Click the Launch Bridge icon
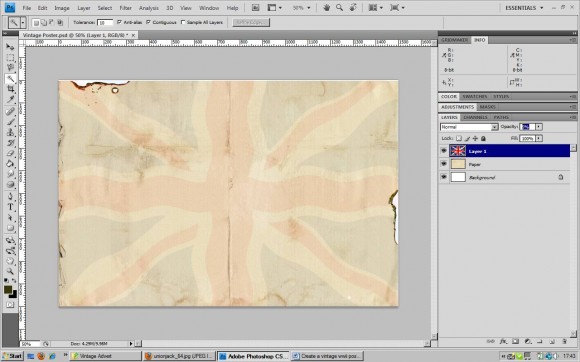580x362 pixels. pos(255,7)
